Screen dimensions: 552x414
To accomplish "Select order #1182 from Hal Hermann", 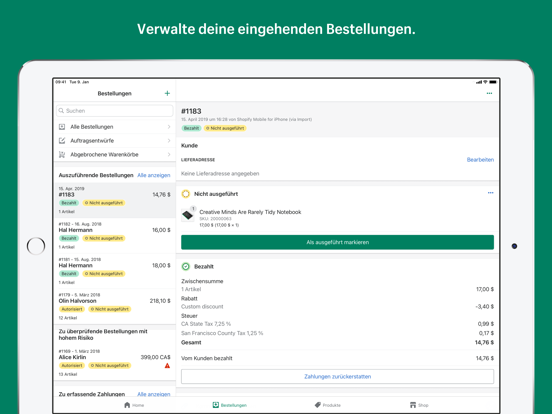I will point(115,236).
